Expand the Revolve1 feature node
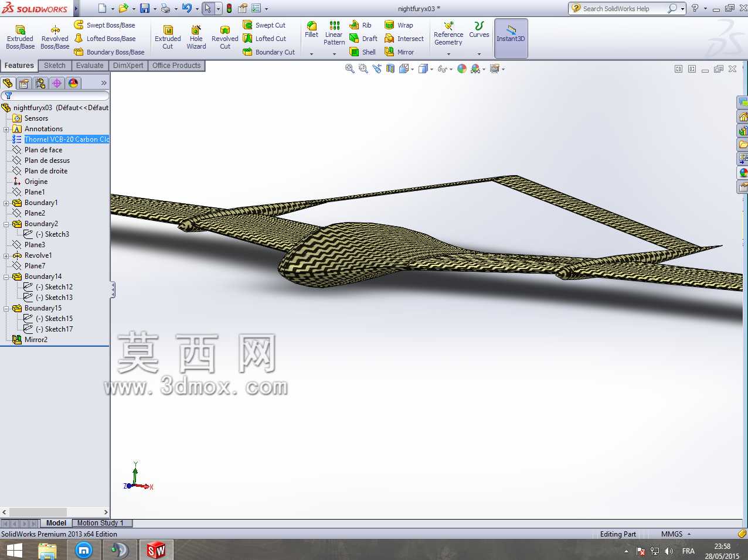This screenshot has height=560, width=748. tap(6, 255)
